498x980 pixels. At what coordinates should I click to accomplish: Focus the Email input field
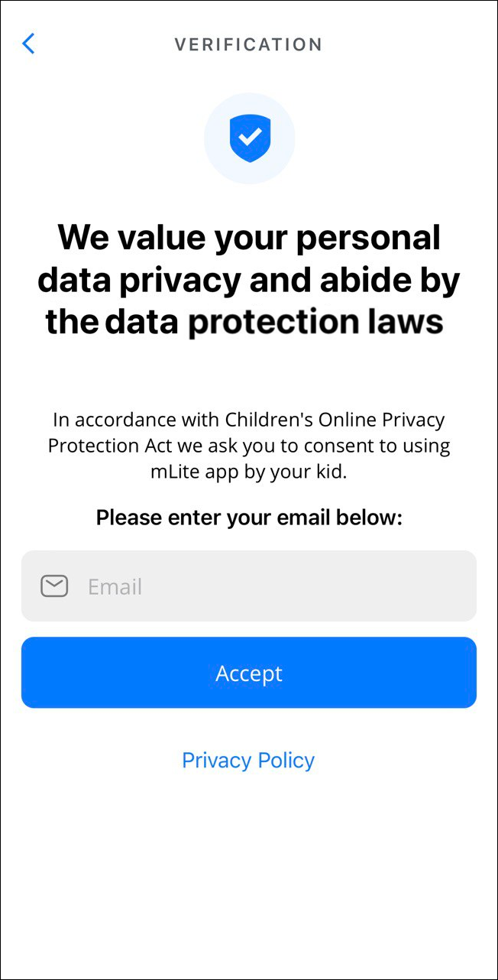(249, 586)
